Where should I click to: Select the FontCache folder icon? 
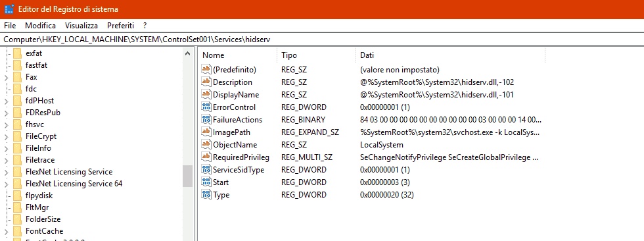click(x=17, y=230)
